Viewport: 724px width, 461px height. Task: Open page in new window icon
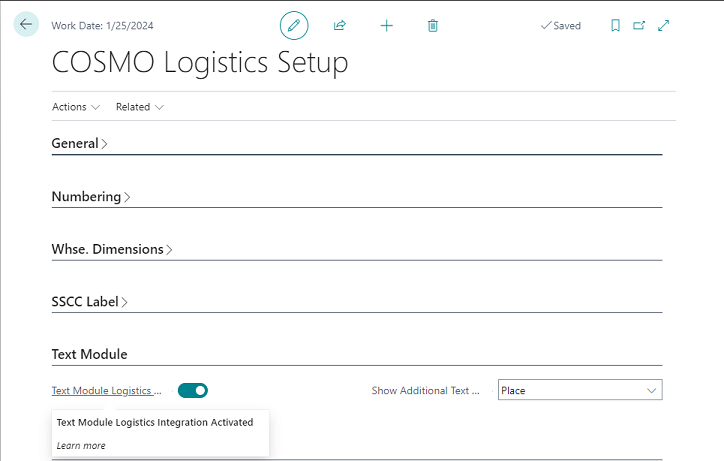pos(639,25)
